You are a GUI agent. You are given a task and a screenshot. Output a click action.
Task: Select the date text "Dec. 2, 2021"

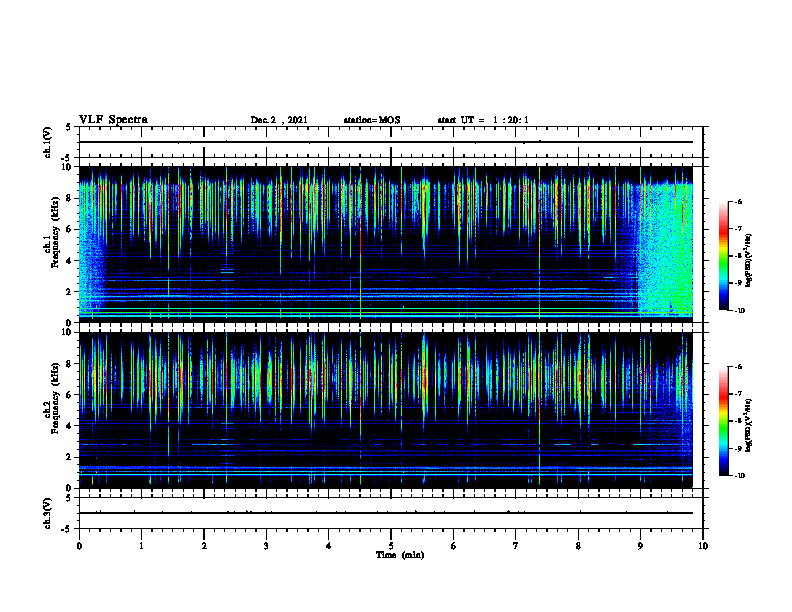[279, 120]
